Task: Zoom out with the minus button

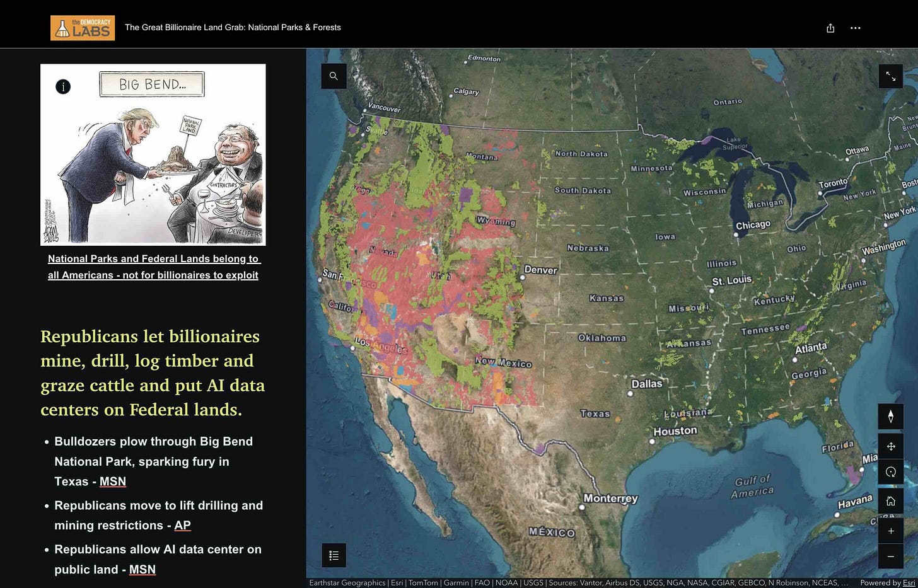Action: [x=890, y=556]
